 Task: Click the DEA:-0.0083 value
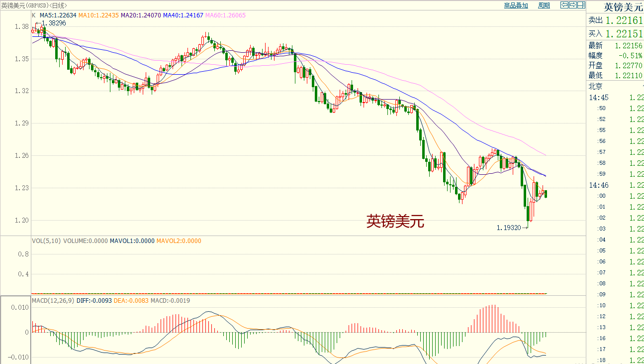click(131, 301)
